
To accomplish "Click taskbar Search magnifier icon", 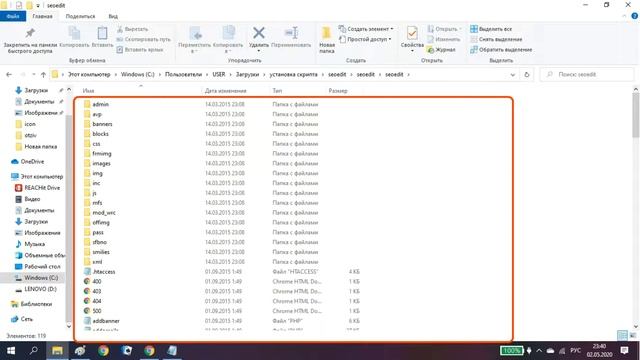I will pyautogui.click(x=33, y=351).
